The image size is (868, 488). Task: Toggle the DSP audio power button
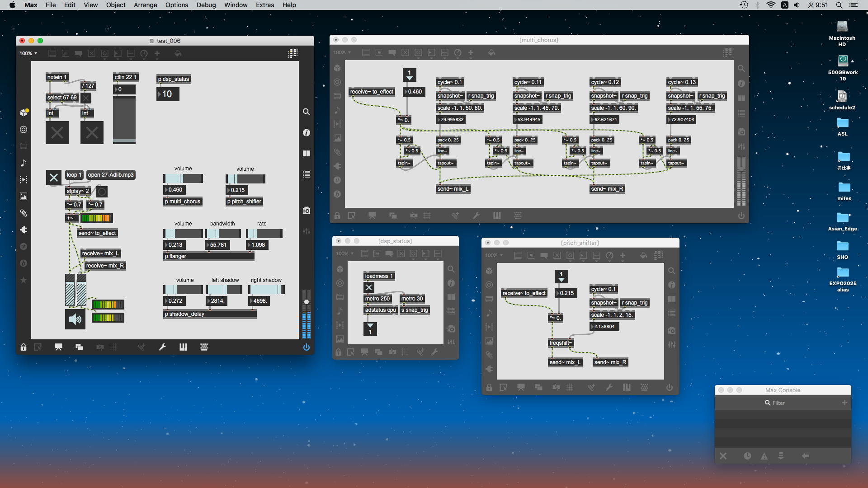tap(306, 347)
